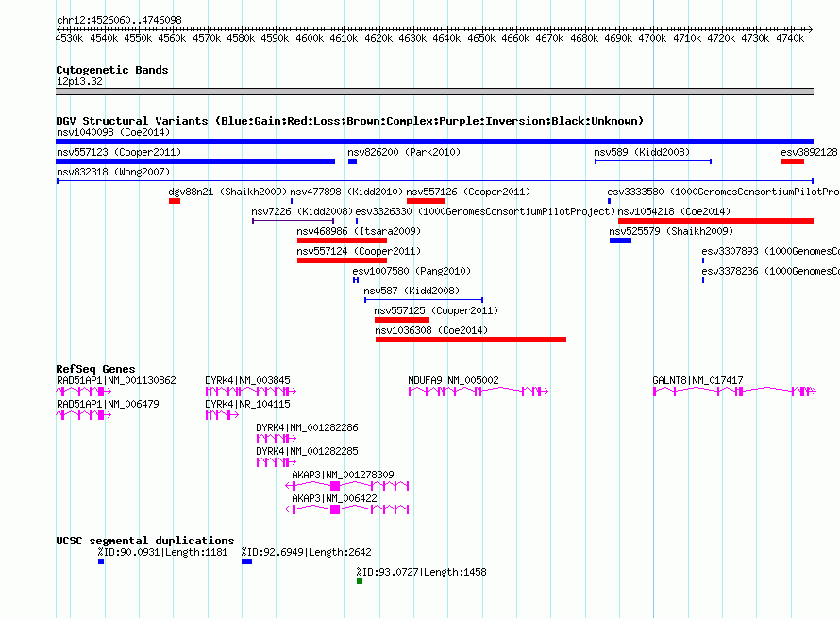The height and width of the screenshot is (618, 840).
Task: Click the RefSeq Genes track title
Action: (95, 369)
